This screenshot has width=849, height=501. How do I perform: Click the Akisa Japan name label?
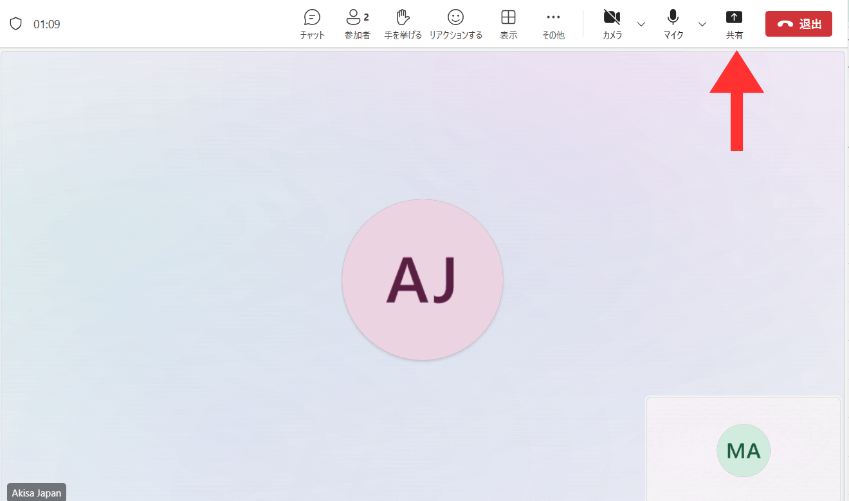tap(36, 493)
